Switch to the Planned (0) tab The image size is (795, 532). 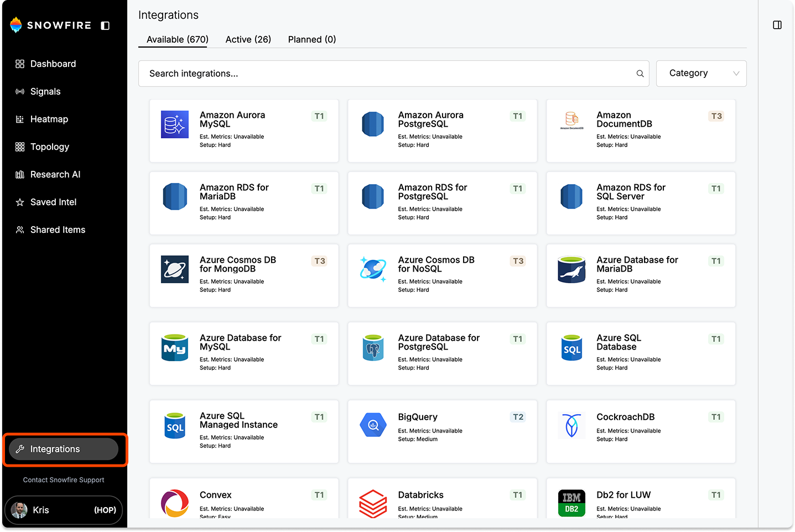(x=312, y=39)
